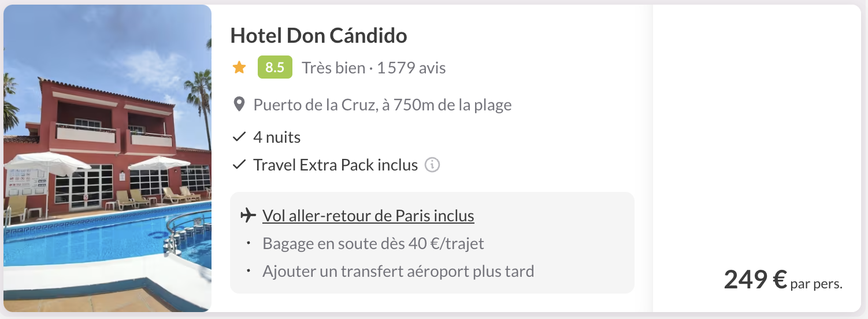Viewport: 868px width, 319px height.
Task: Click the par pers. label
Action: coord(817,284)
